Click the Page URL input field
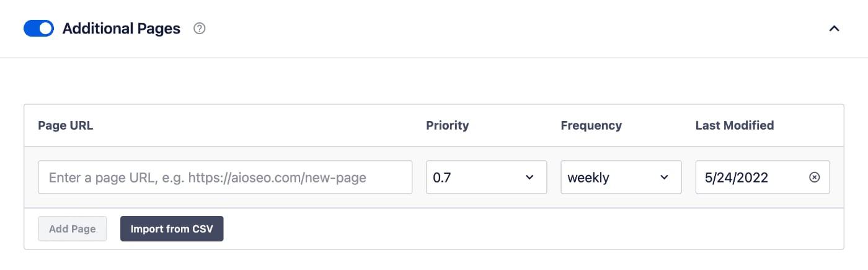This screenshot has width=868, height=270. pyautogui.click(x=225, y=178)
